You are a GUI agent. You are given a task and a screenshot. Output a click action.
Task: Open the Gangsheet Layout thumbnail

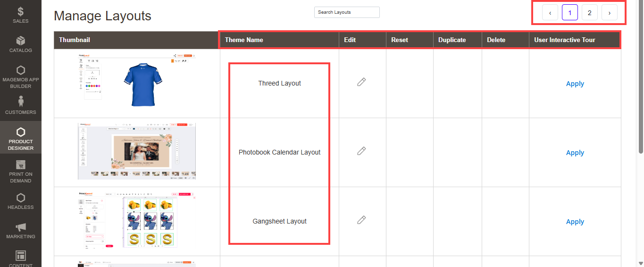click(137, 220)
